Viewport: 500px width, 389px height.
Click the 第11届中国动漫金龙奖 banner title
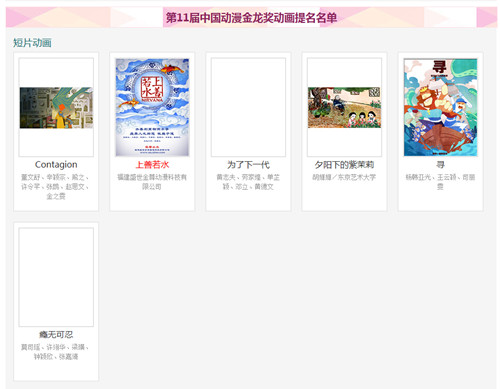pyautogui.click(x=251, y=18)
